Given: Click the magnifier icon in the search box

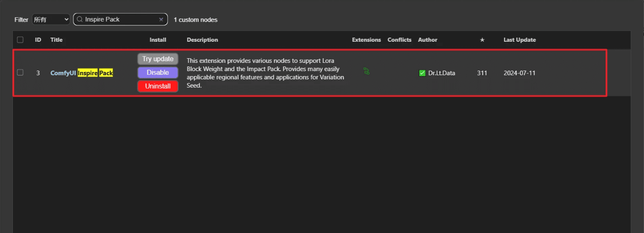Looking at the screenshot, I should (x=80, y=20).
